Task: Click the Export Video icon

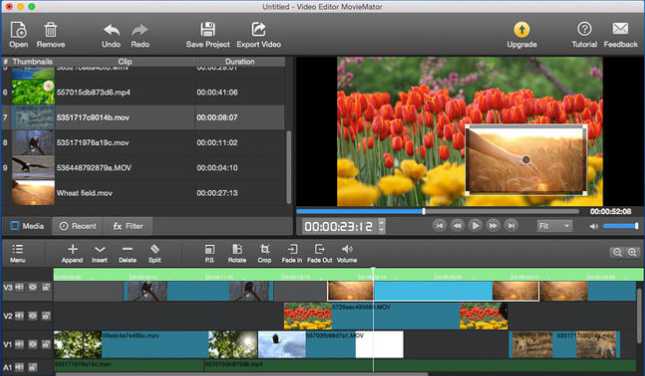Action: click(x=258, y=30)
